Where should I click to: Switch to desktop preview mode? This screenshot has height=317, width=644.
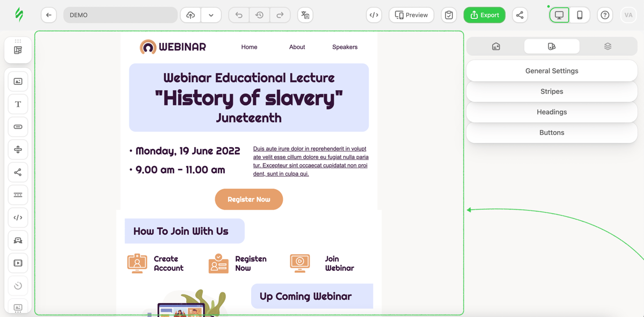click(x=559, y=15)
